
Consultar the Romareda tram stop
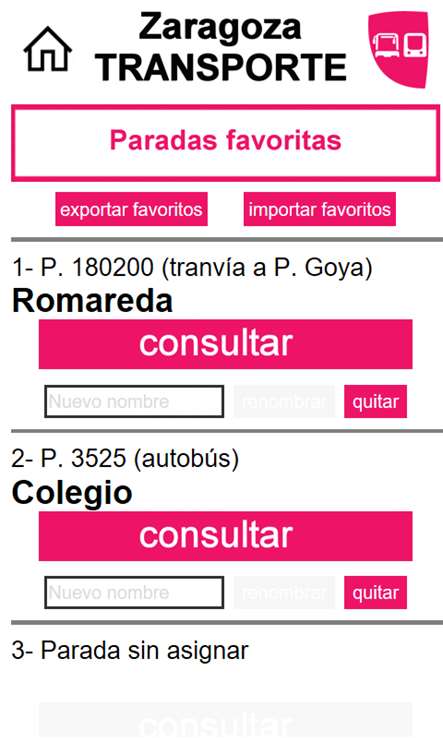tap(226, 344)
